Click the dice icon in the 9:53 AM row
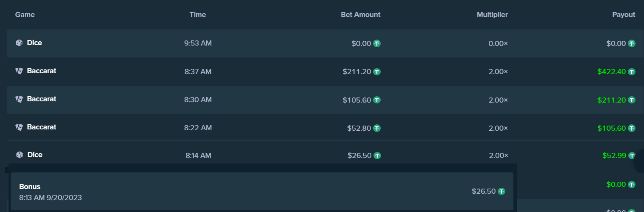 coord(19,43)
